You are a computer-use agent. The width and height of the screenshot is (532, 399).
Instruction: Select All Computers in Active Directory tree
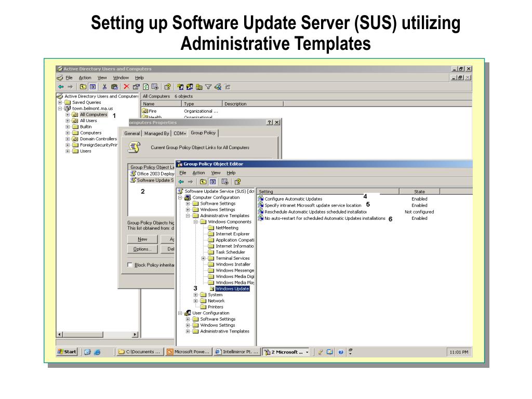(94, 115)
